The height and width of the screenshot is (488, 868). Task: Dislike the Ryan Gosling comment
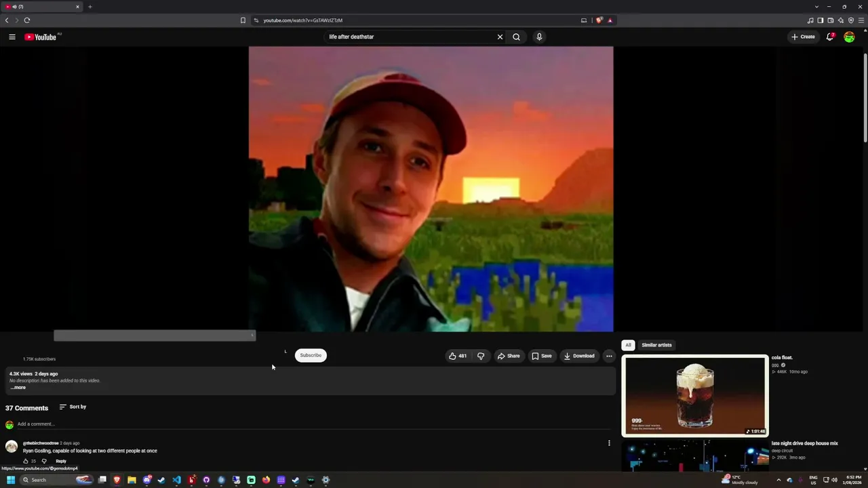pyautogui.click(x=44, y=461)
